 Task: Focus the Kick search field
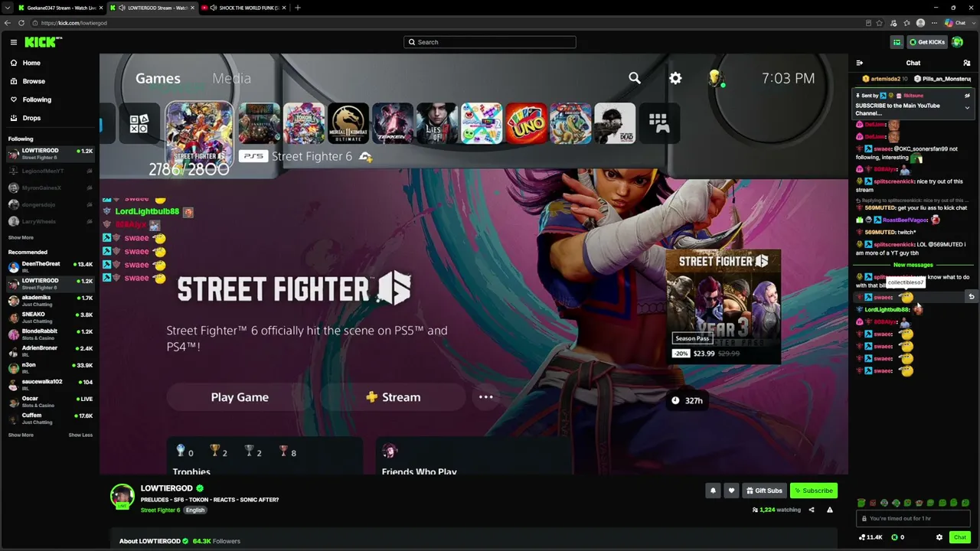click(490, 42)
